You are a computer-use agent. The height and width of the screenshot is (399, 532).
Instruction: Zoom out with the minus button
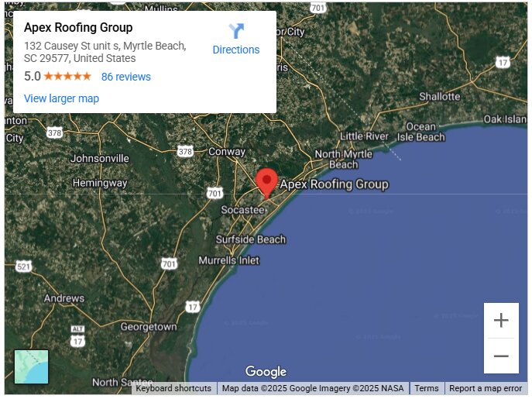[x=501, y=356]
